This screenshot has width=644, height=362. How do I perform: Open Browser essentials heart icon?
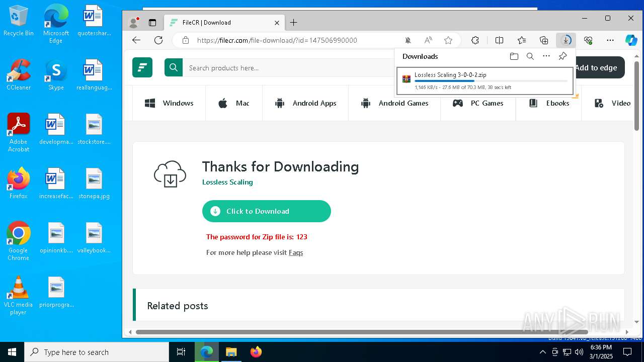588,40
